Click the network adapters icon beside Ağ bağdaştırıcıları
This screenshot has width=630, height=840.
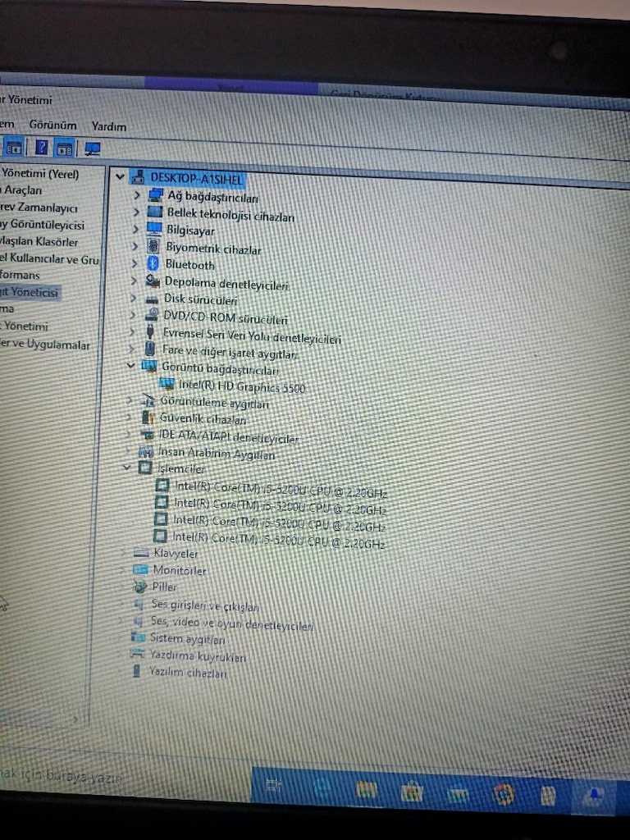click(155, 195)
